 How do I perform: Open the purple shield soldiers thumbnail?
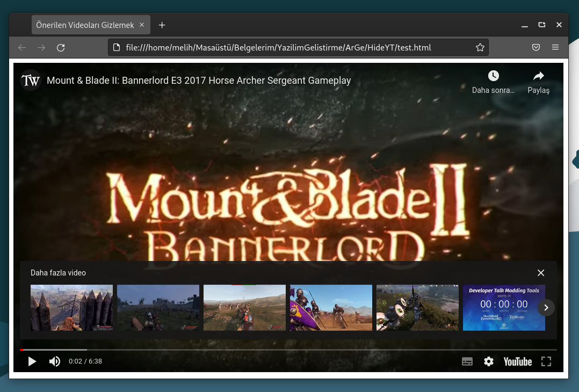coord(331,308)
